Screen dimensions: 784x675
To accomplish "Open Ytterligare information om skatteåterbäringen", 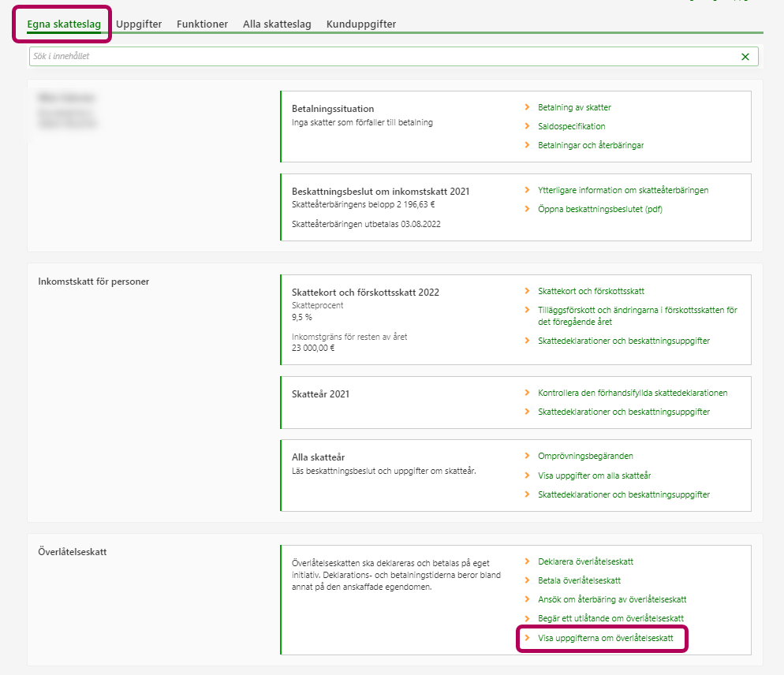I will tap(623, 190).
